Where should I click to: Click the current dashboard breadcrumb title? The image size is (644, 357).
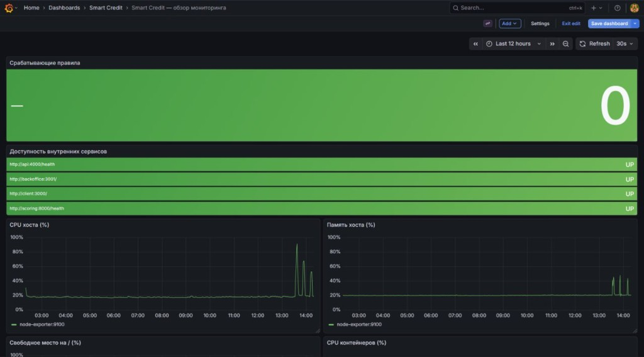pyautogui.click(x=179, y=8)
